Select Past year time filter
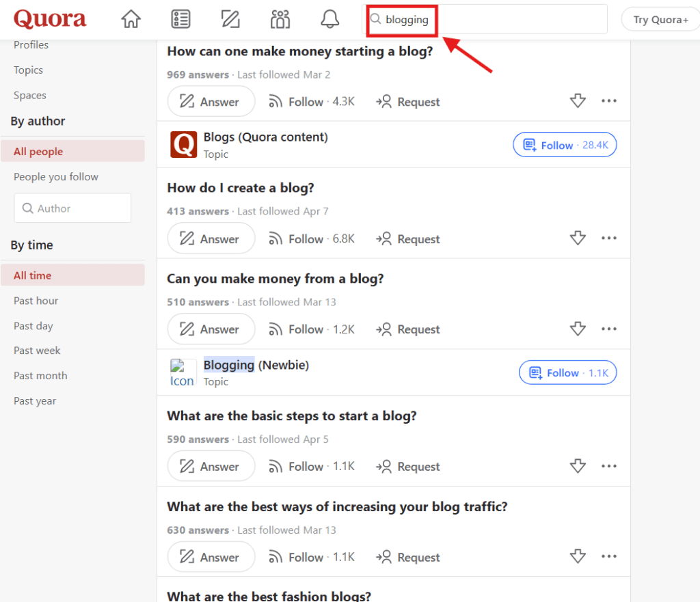The width and height of the screenshot is (700, 602). 35,401
